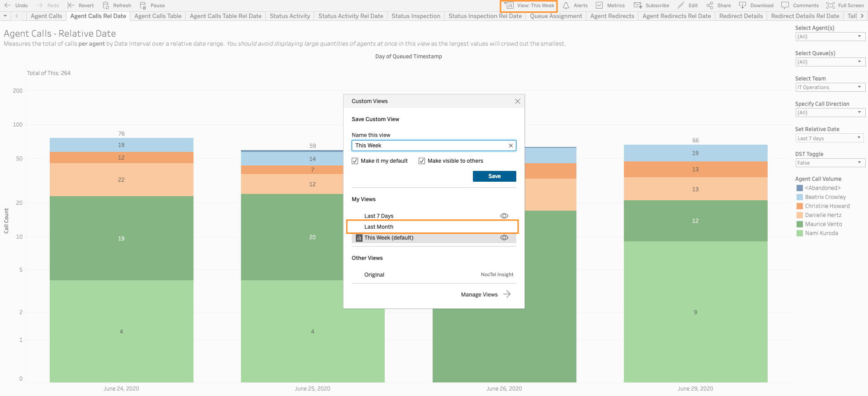Uncheck Make visible to others checkbox
Viewport: 868px width, 396px height.
422,161
